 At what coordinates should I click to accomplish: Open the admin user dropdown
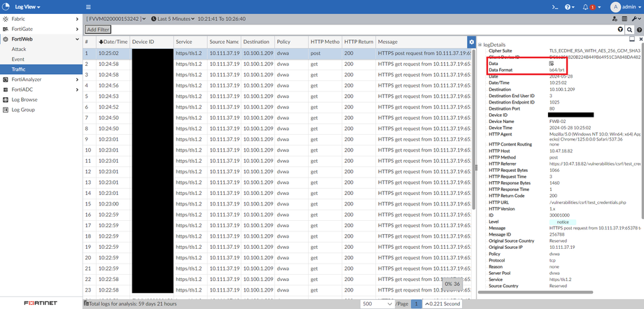click(631, 7)
